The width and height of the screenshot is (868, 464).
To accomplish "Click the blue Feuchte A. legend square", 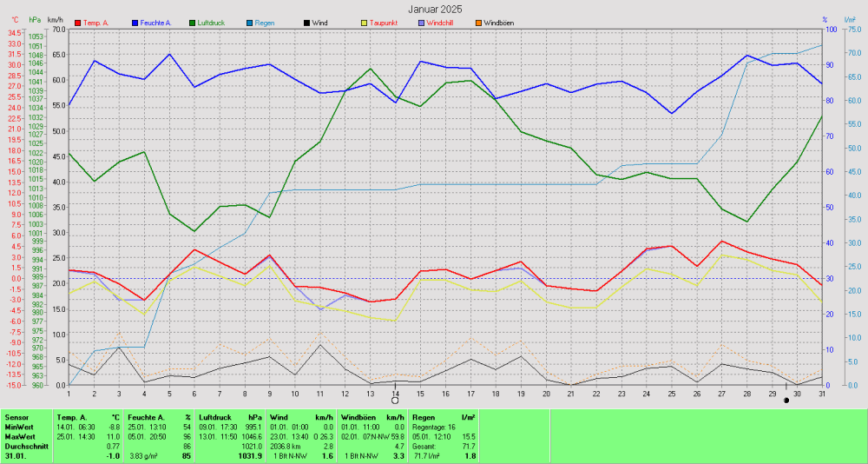I will 135,22.
